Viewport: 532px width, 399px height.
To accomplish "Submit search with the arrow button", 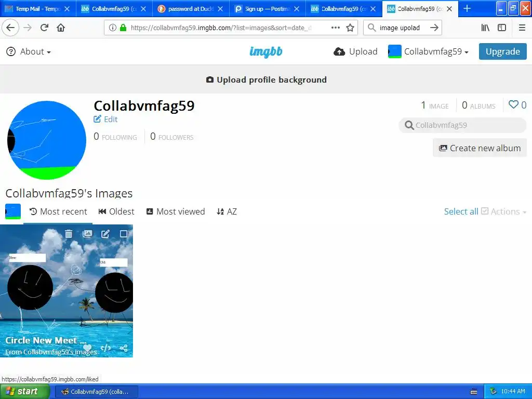I will click(x=434, y=28).
